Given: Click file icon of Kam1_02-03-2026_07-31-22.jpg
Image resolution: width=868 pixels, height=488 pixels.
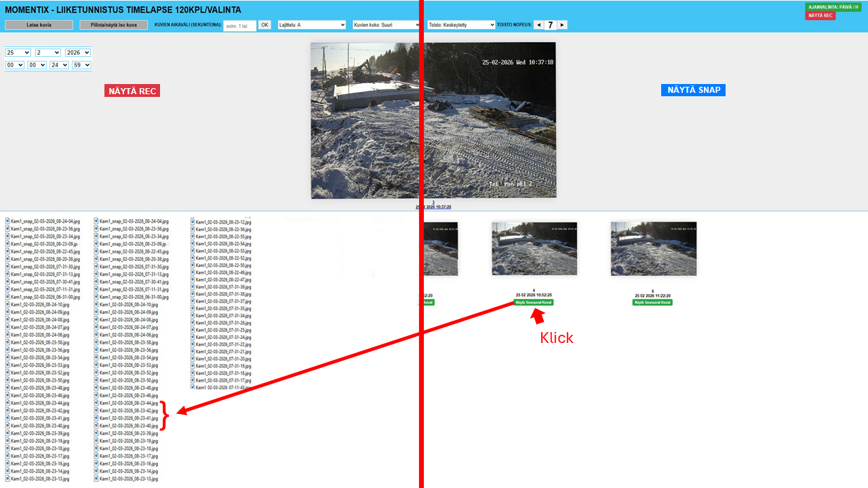Looking at the screenshot, I should (x=193, y=344).
